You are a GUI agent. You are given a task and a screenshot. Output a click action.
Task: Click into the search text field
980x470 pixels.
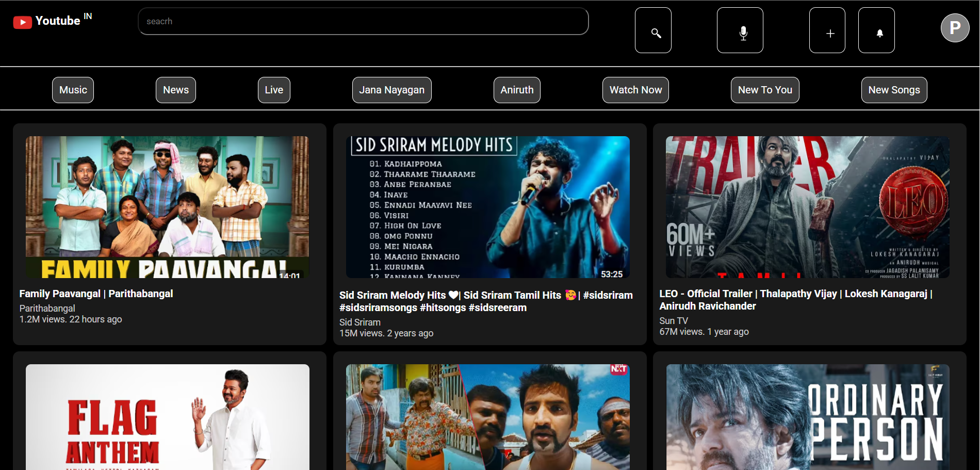click(363, 22)
